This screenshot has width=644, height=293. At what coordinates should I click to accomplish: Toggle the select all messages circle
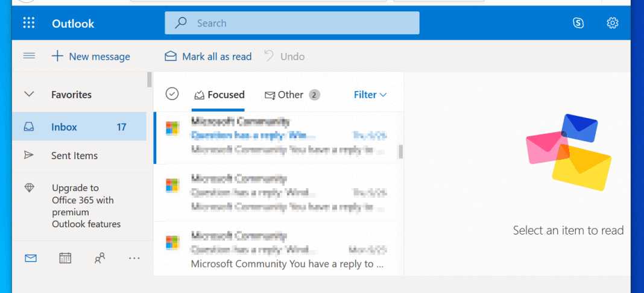point(172,94)
